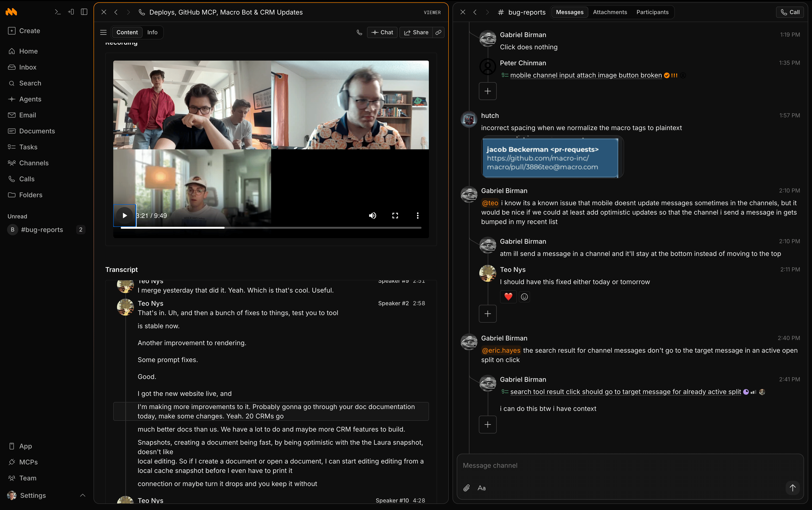Toggle the heart reaction on Teo's message
This screenshot has width=812, height=510.
pyautogui.click(x=508, y=297)
